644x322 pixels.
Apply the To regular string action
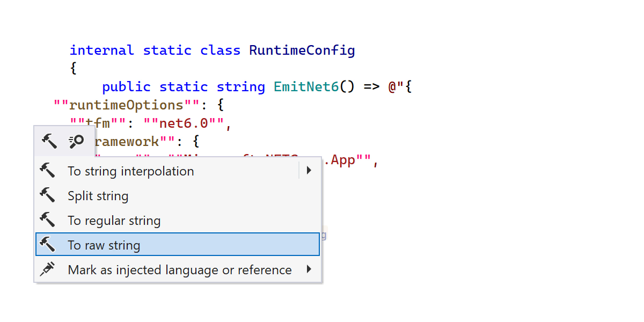[114, 221]
